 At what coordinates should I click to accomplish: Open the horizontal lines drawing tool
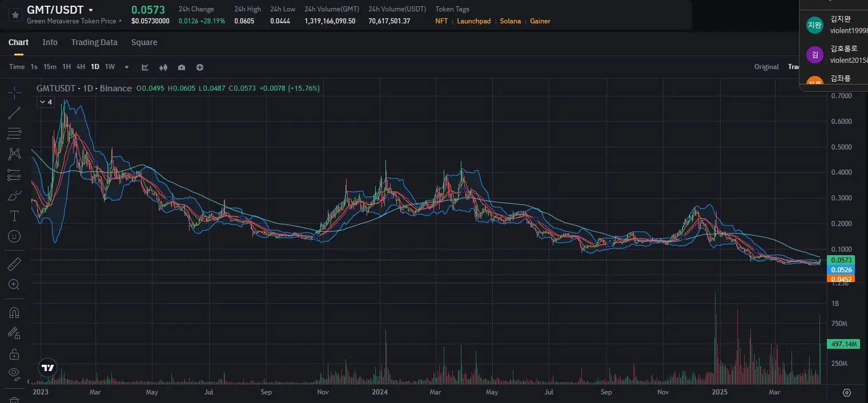pos(14,134)
